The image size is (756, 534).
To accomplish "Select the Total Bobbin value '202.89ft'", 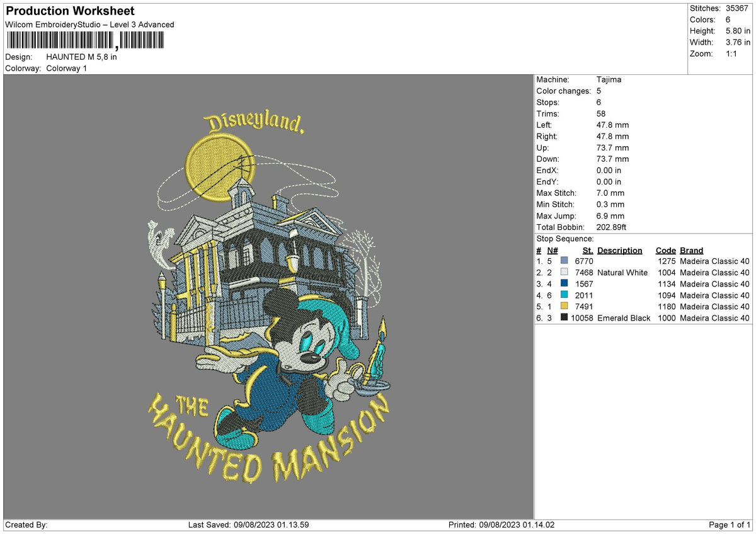I will pyautogui.click(x=611, y=227).
